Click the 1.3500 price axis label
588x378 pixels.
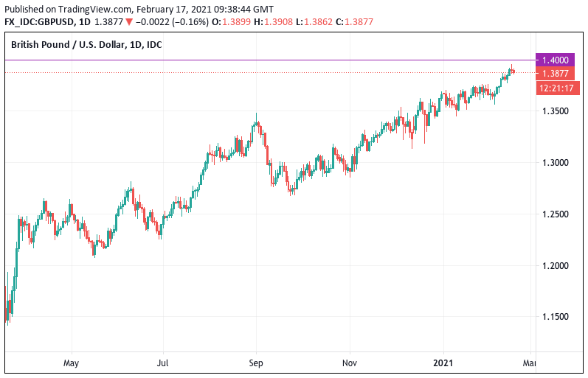point(554,111)
